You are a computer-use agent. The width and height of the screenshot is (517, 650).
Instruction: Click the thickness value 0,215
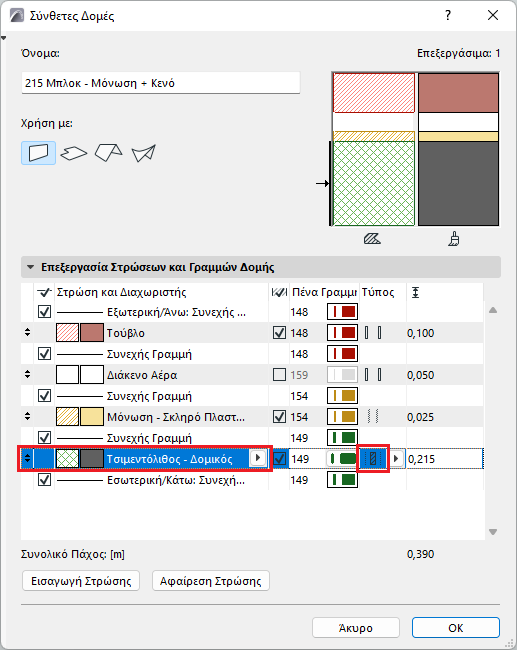coord(422,459)
